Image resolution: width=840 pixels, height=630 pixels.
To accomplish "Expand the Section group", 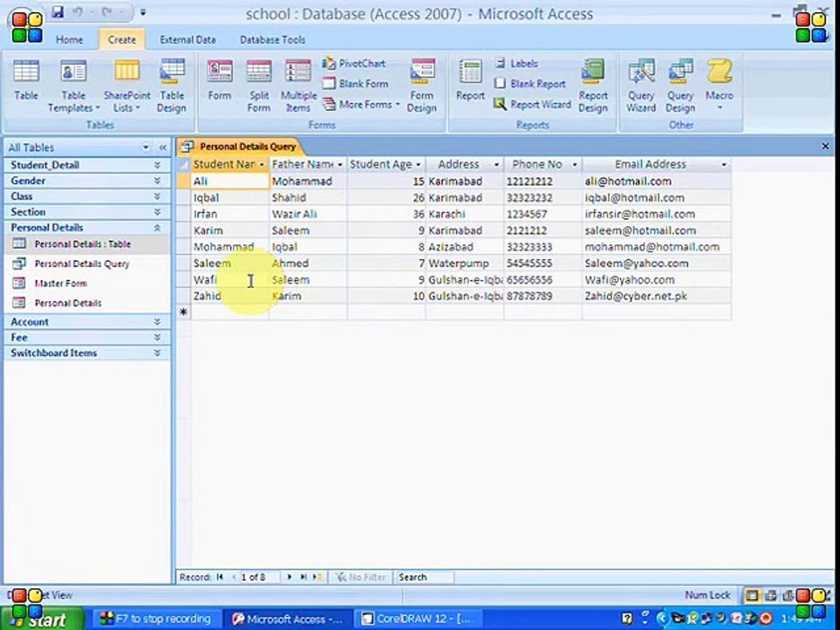I will coord(157,212).
